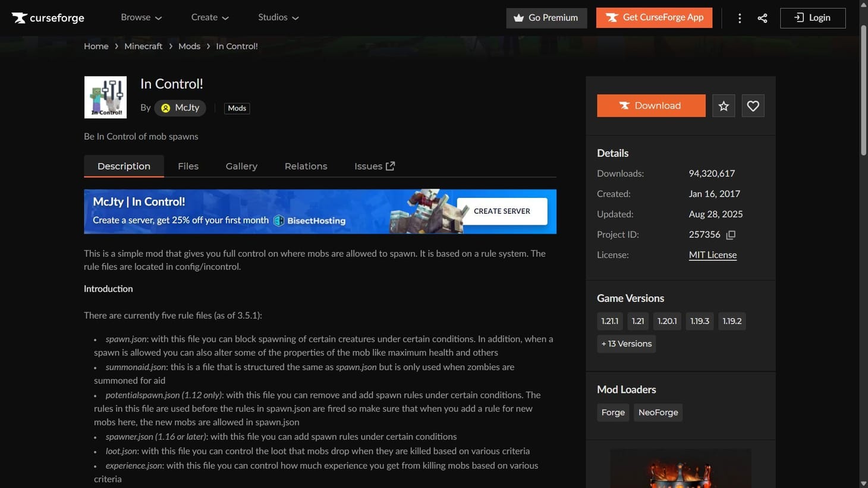This screenshot has height=488, width=868.
Task: Open the Create dropdown menu
Action: [x=210, y=17]
